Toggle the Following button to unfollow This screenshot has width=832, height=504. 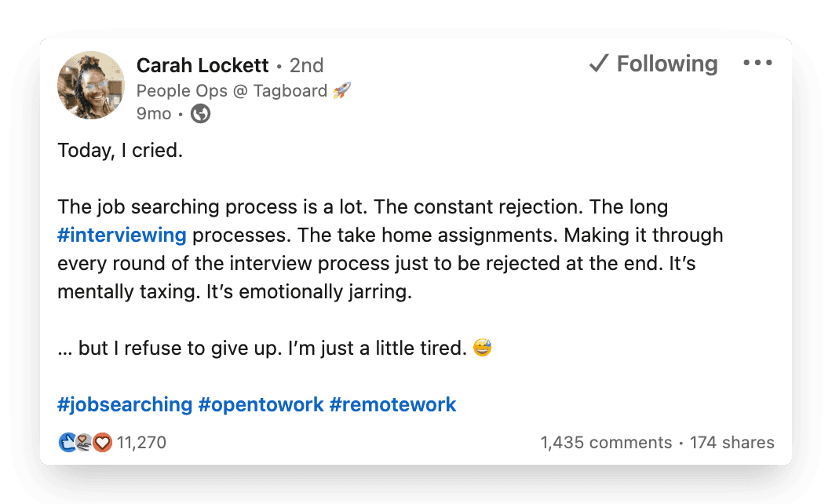click(653, 64)
